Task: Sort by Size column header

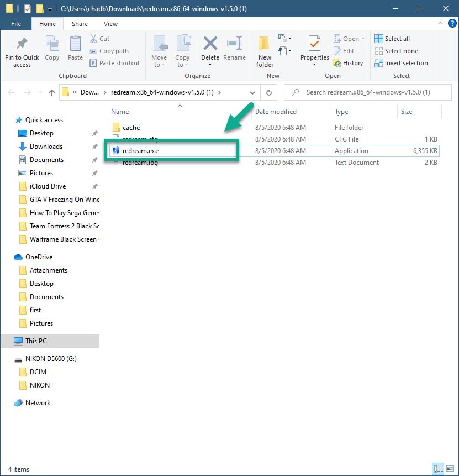Action: pos(407,112)
